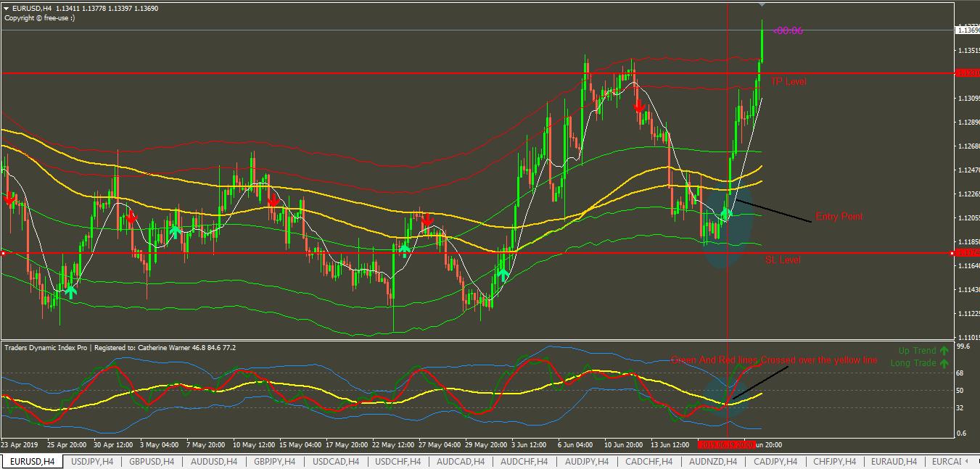Switch to the EURUSD,H4 chart tab
980x469 pixels.
(32, 461)
